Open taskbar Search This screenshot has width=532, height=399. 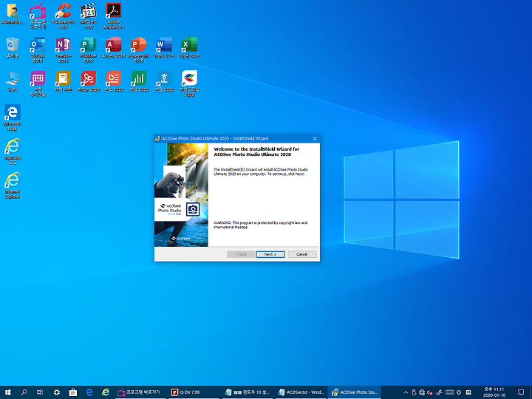tap(24, 392)
